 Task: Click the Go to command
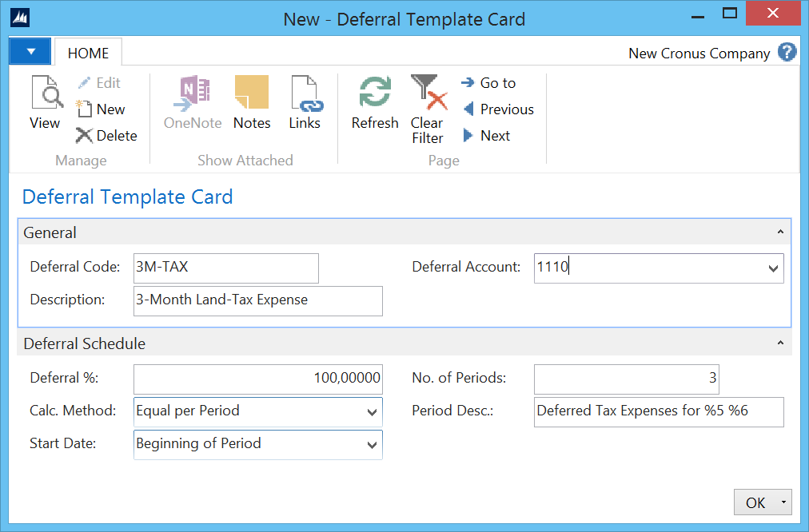[488, 83]
